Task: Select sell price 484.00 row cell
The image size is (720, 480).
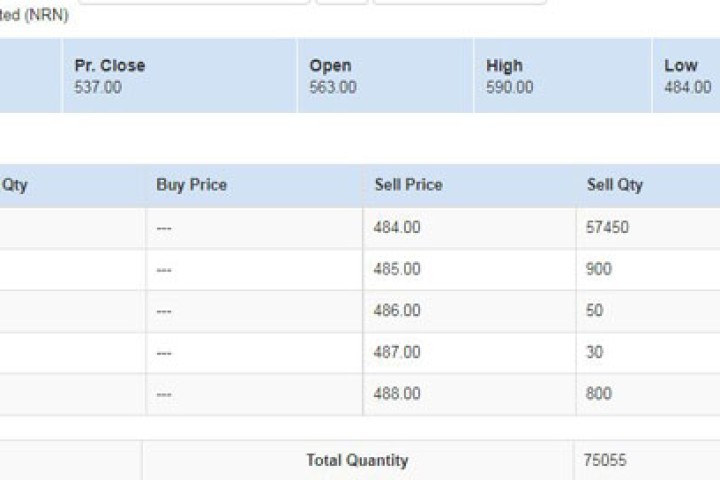Action: (x=397, y=228)
